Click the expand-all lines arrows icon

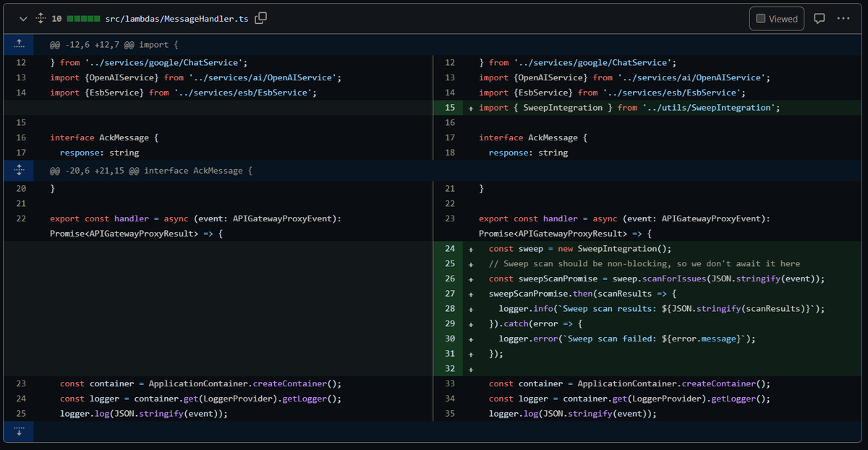[x=41, y=18]
